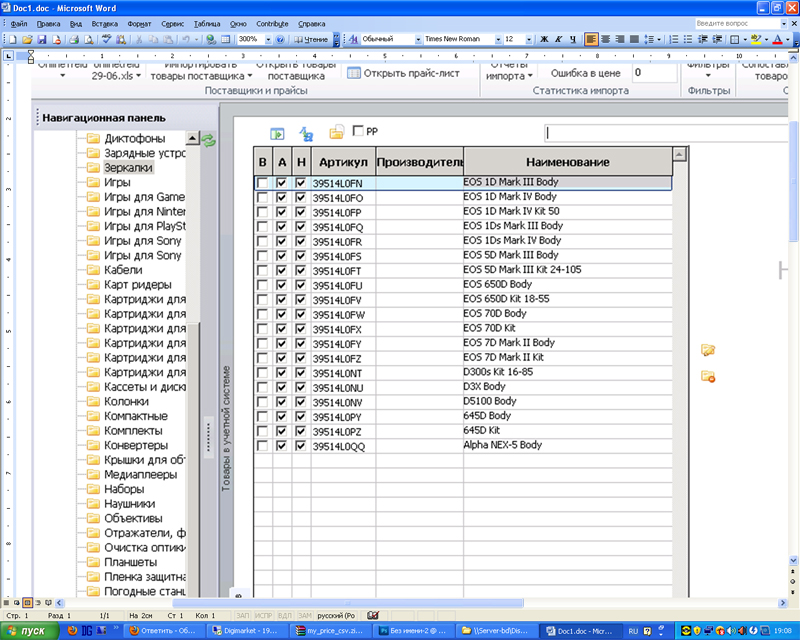The width and height of the screenshot is (800, 640).
Task: Open the font color dropdown arrow
Action: (787, 39)
